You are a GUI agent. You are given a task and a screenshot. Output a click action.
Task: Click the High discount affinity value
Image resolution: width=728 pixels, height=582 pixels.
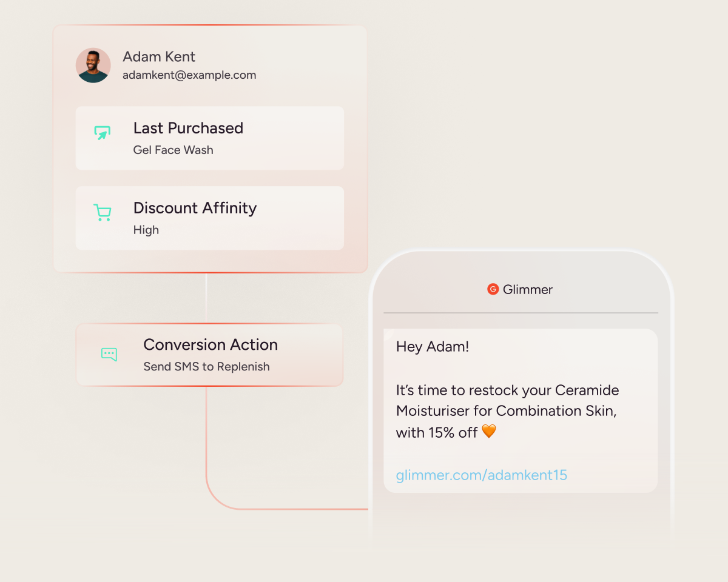[x=146, y=230]
